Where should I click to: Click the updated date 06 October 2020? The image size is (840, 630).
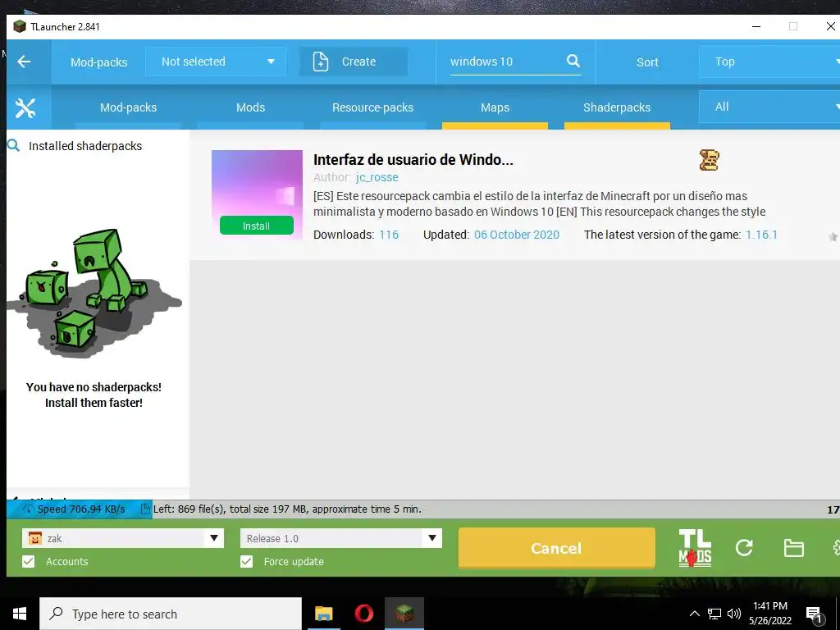coord(517,235)
